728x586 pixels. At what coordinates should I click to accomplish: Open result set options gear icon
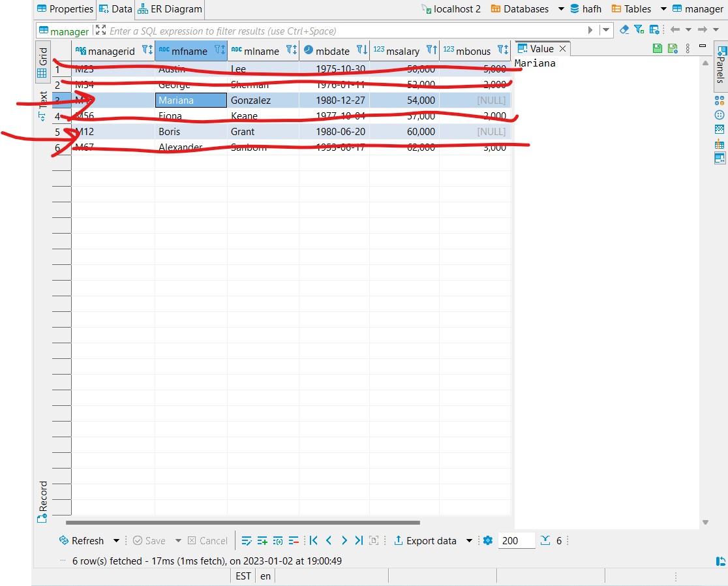point(487,540)
